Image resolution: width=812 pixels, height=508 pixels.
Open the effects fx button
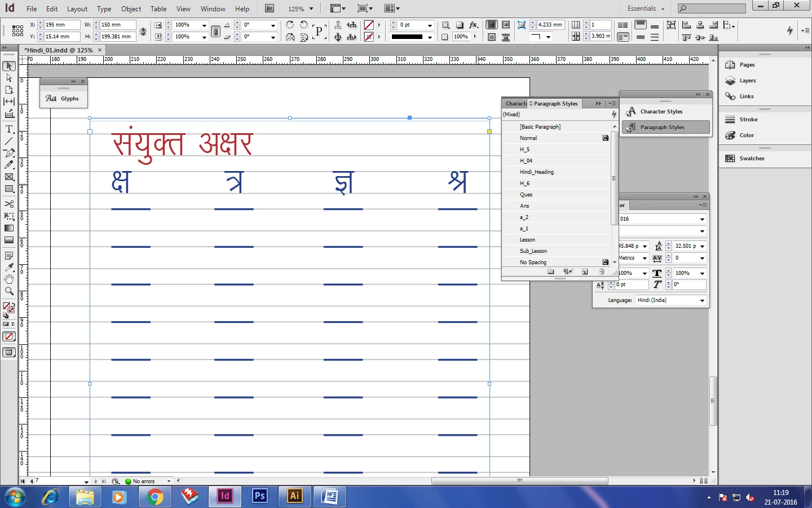(474, 25)
